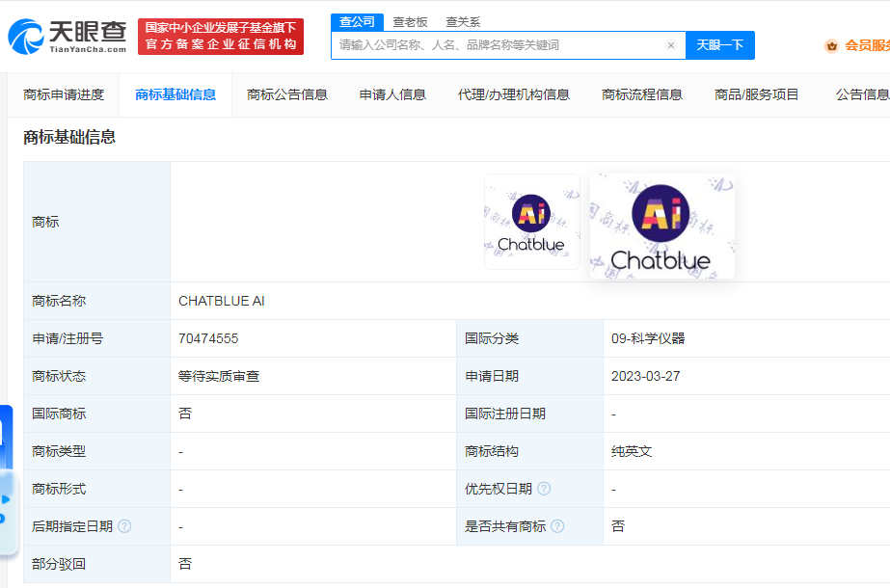Click the 国际商标 label cell

click(x=97, y=414)
